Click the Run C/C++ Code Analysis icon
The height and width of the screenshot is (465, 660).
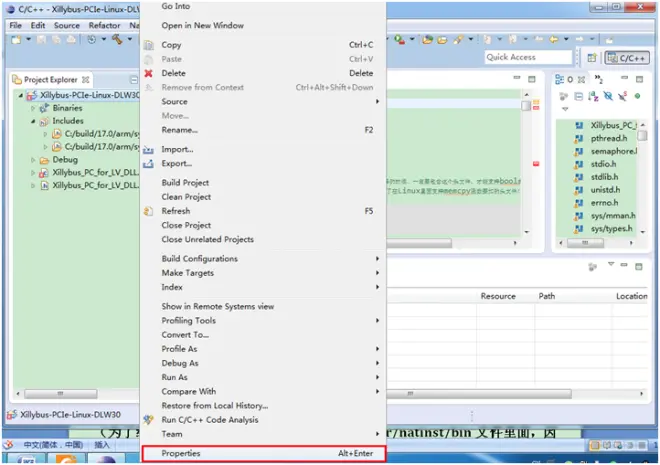148,420
